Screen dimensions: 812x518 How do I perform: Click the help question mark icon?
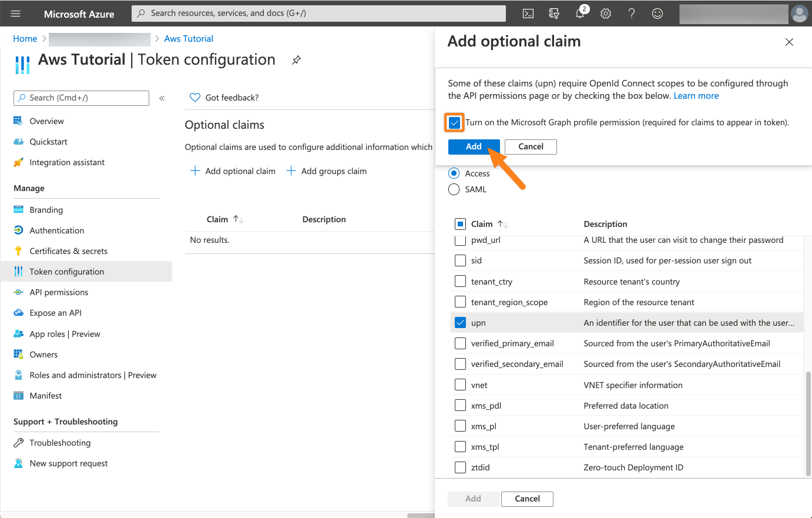pos(632,14)
